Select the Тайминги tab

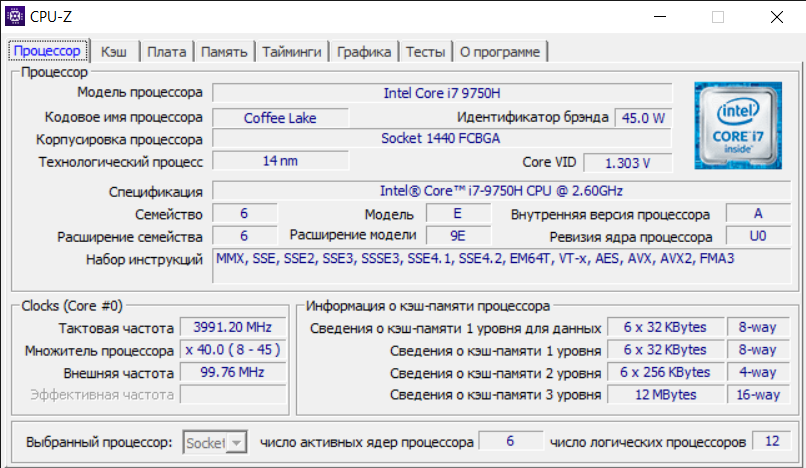pyautogui.click(x=291, y=51)
